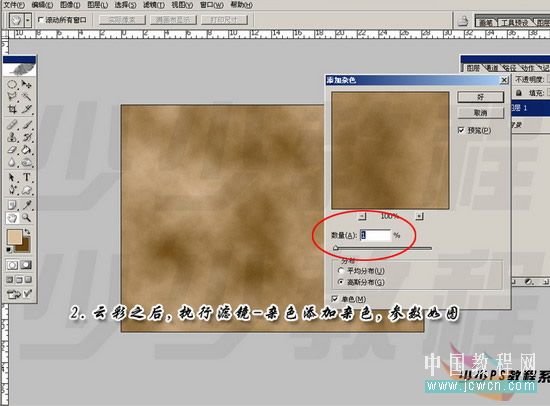Select the Hand tool in toolbox
Viewport: 550px width, 406px height.
(x=12, y=218)
